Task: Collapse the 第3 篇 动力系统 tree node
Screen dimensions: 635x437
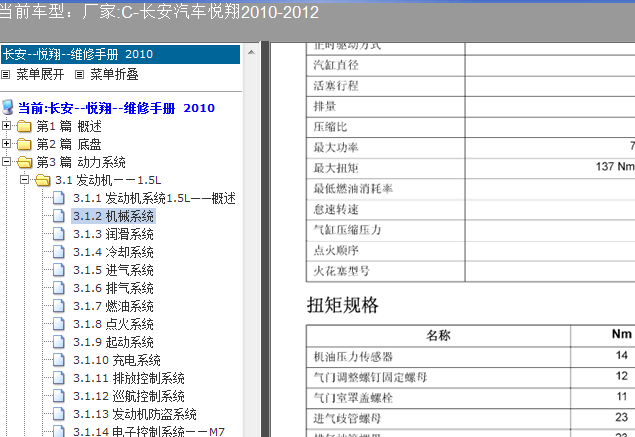Action: tap(6, 161)
